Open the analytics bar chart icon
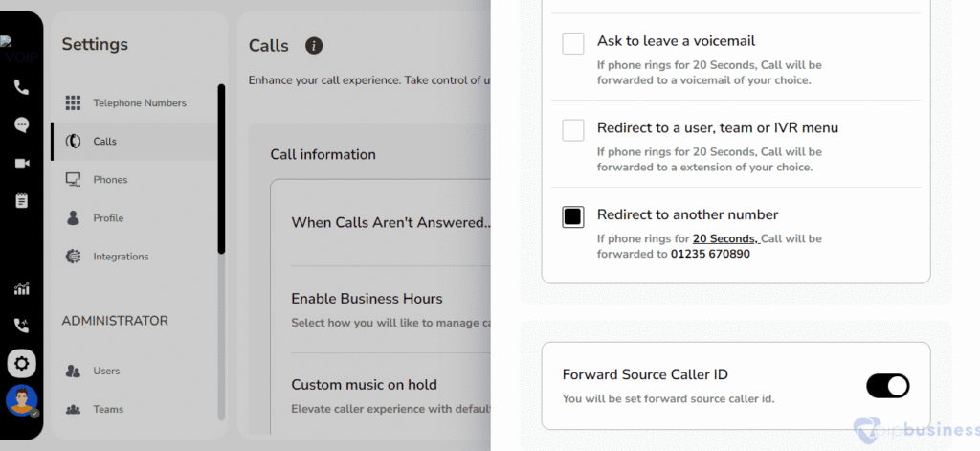 tap(21, 288)
